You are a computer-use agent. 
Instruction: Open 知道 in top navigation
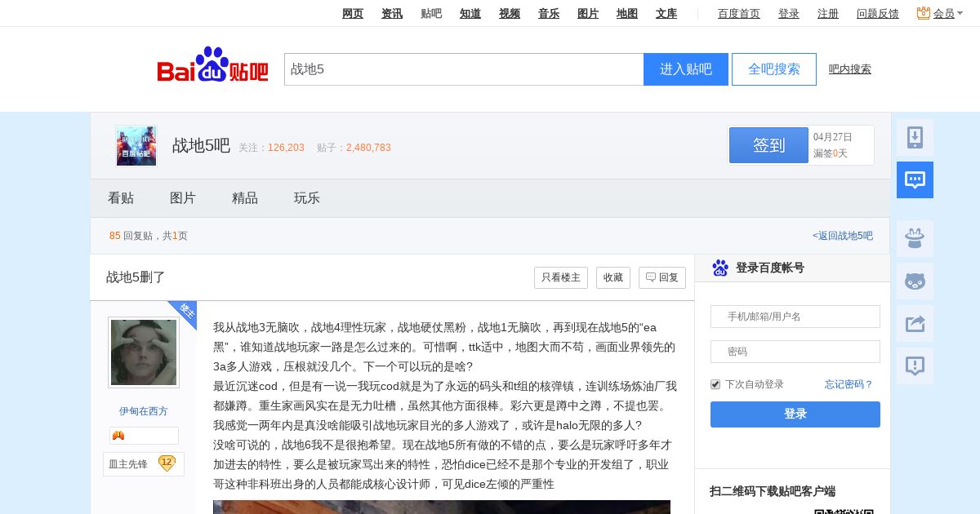tap(470, 13)
